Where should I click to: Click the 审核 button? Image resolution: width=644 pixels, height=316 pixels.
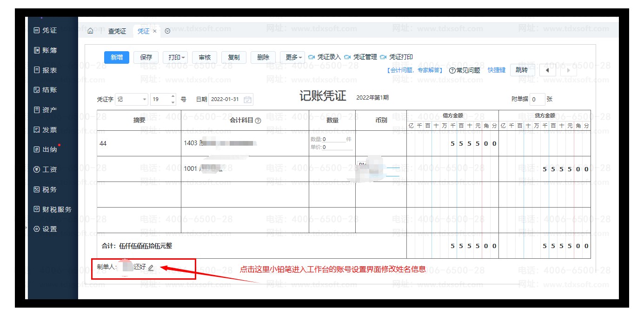tap(205, 57)
